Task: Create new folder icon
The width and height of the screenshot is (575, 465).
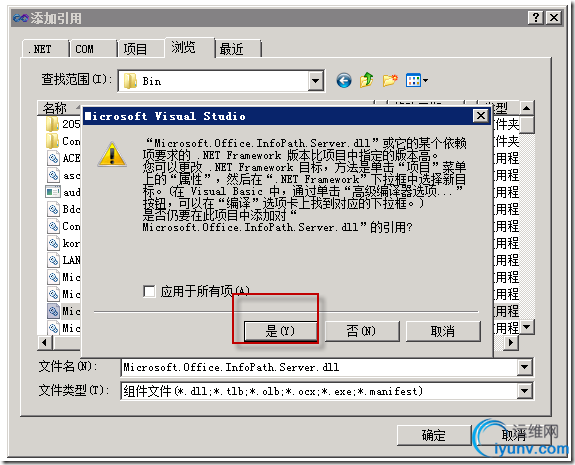Action: tap(390, 80)
